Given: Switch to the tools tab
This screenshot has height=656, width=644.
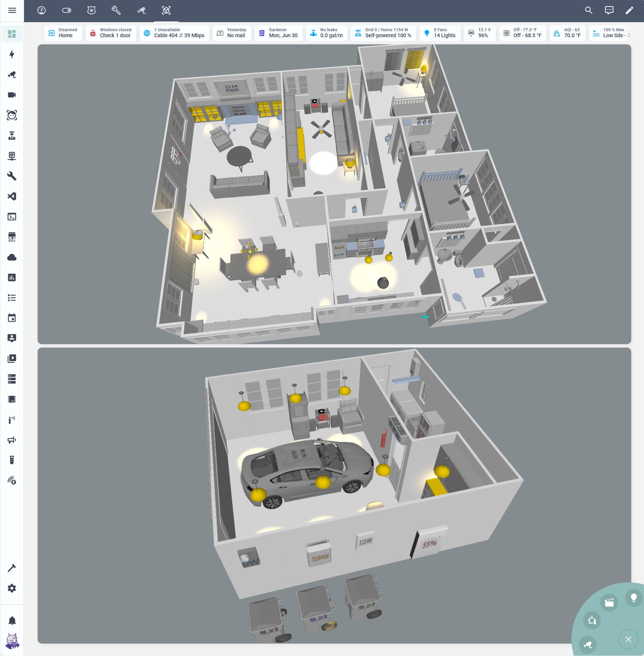Looking at the screenshot, I should pyautogui.click(x=116, y=10).
